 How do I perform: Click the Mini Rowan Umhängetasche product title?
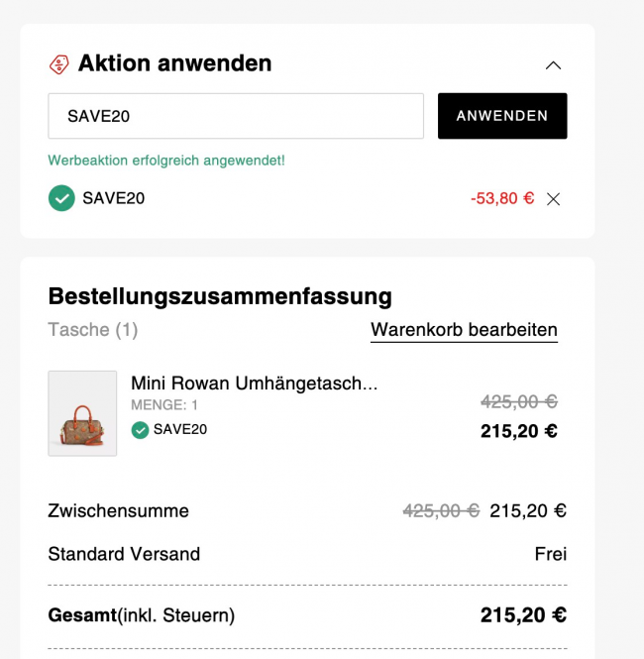255,383
